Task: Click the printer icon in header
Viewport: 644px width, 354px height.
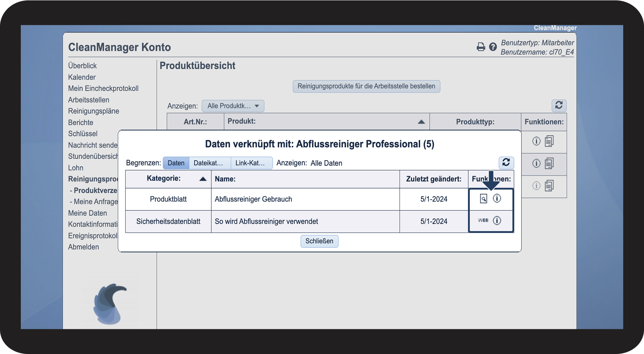Action: (x=481, y=47)
